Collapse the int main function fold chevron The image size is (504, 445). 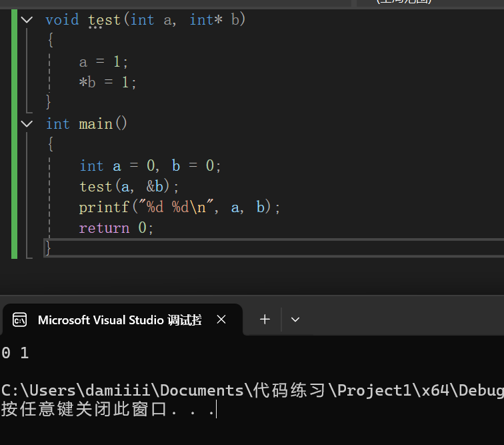pos(27,124)
